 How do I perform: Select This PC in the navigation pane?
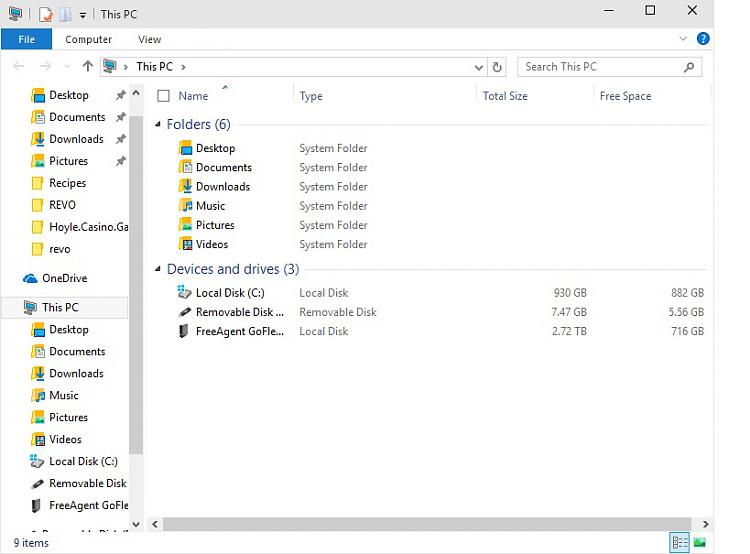[x=60, y=308]
